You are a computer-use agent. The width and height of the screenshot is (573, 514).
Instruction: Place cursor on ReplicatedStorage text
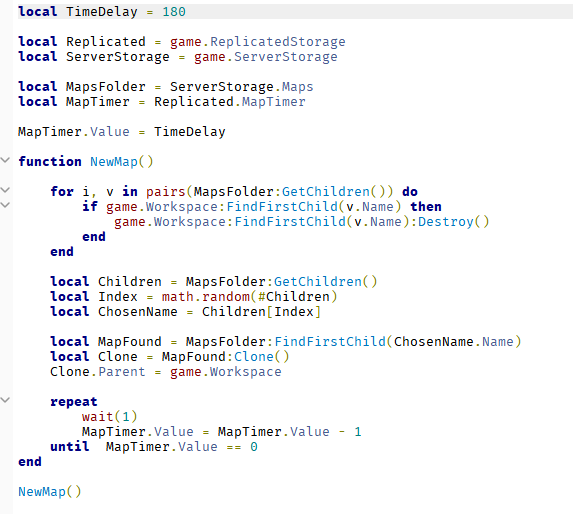click(278, 42)
